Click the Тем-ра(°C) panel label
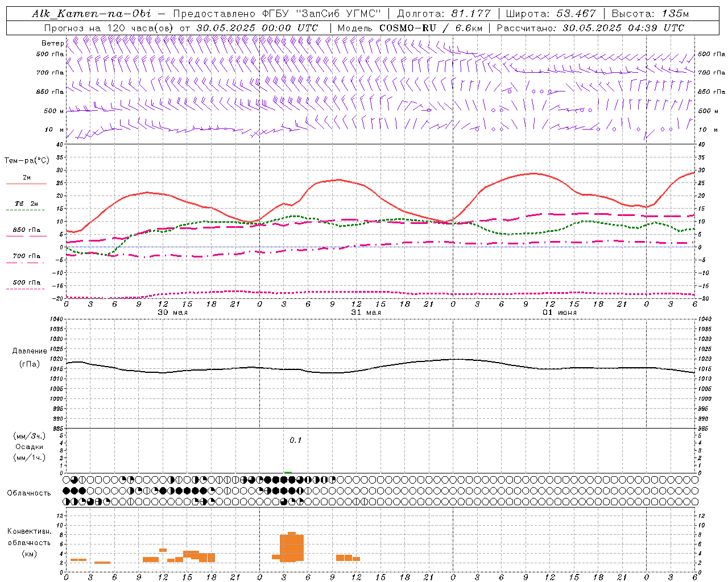This screenshot has width=728, height=582. [26, 161]
